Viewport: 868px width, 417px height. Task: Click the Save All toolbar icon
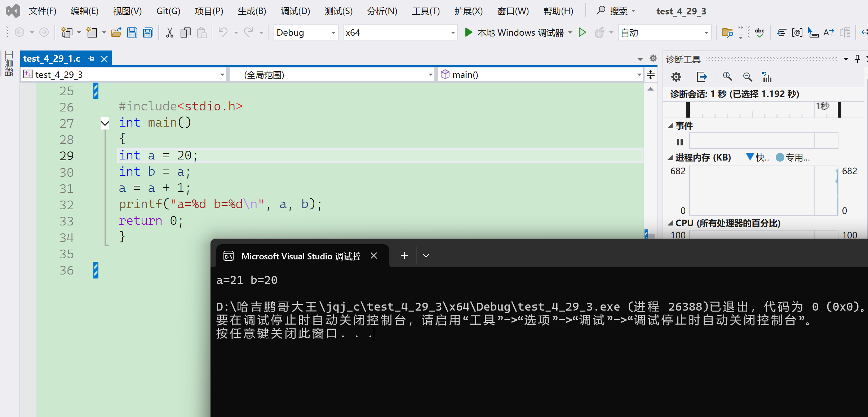pyautogui.click(x=148, y=33)
